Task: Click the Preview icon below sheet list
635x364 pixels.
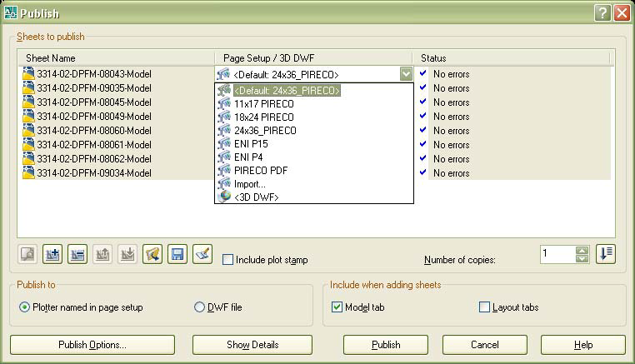Action: pyautogui.click(x=27, y=254)
